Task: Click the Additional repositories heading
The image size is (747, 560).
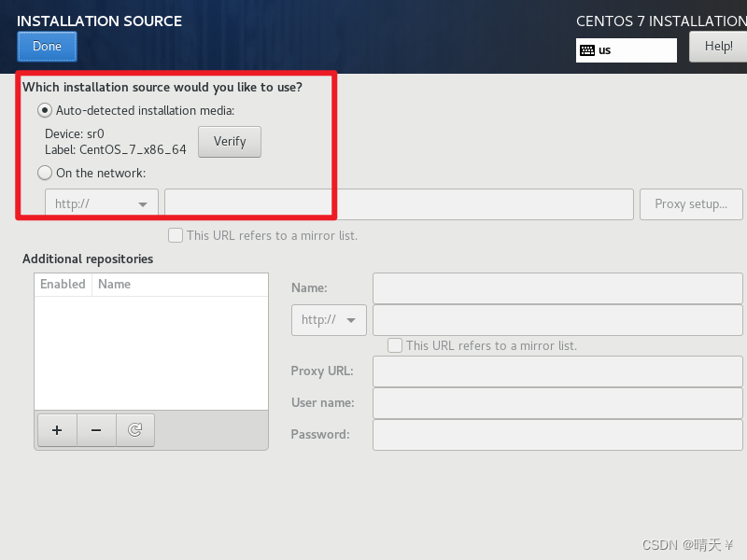Action: tap(88, 259)
